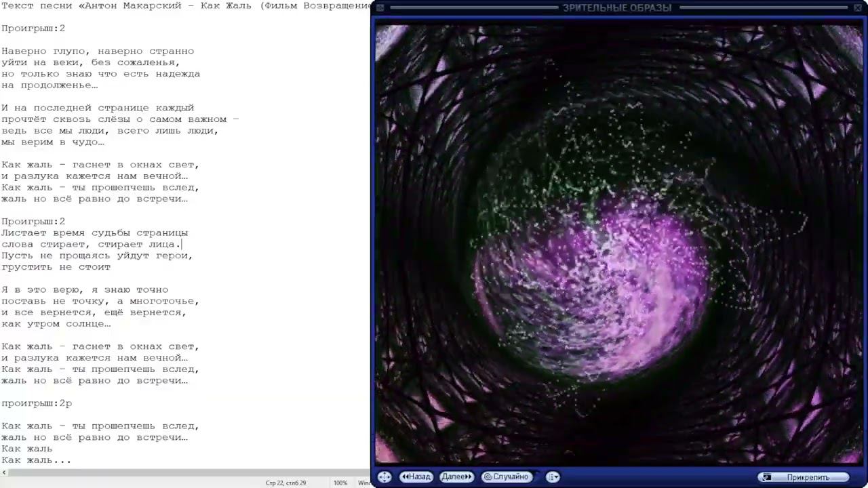The width and height of the screenshot is (868, 488).
Task: Click line мы верим в чудо…
Action: tap(53, 142)
